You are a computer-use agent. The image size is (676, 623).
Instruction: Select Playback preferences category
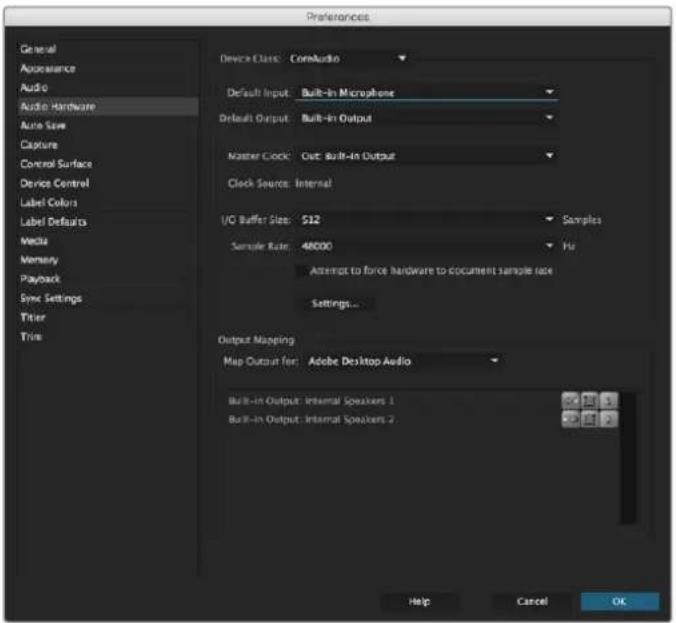108,279
